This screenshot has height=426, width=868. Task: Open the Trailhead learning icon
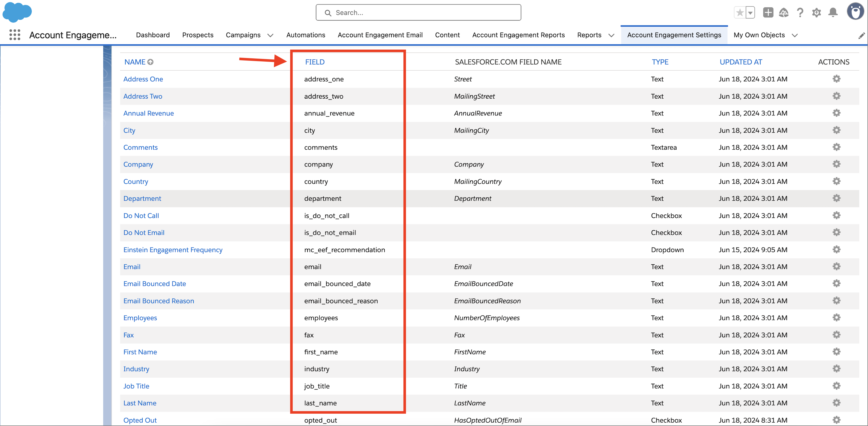(784, 12)
